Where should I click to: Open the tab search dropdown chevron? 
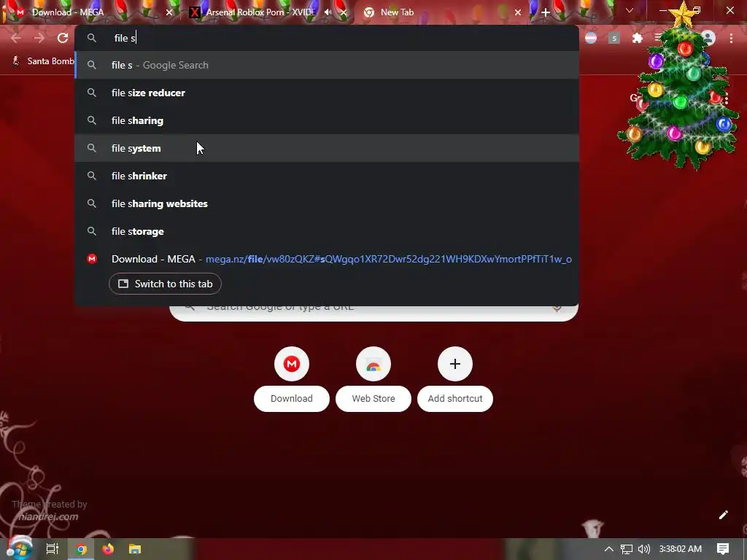pos(630,10)
